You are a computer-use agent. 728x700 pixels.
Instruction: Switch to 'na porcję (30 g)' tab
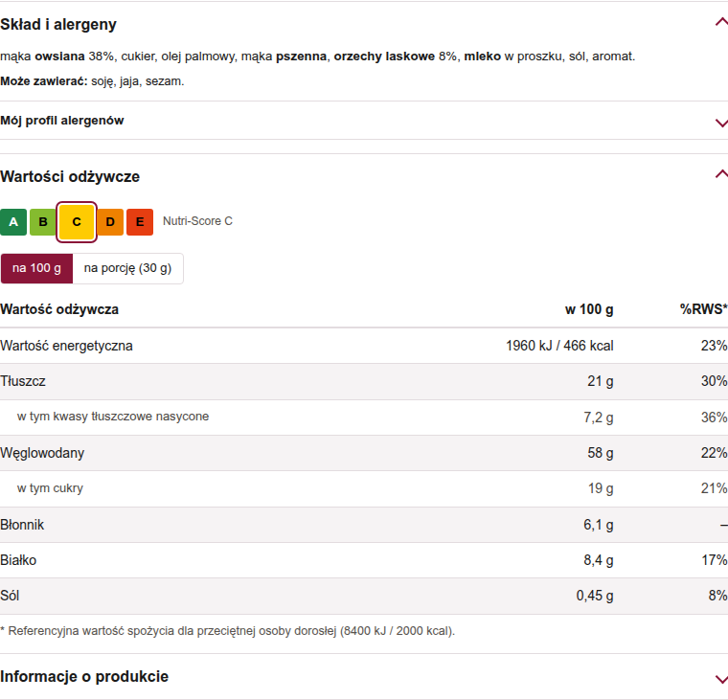click(127, 268)
